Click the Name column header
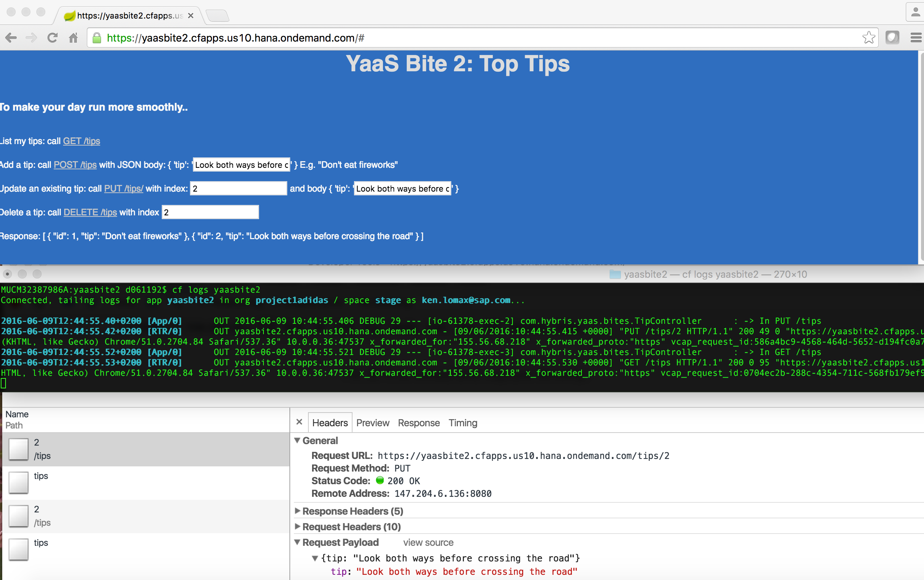Screen dimensions: 924x580 [17, 414]
